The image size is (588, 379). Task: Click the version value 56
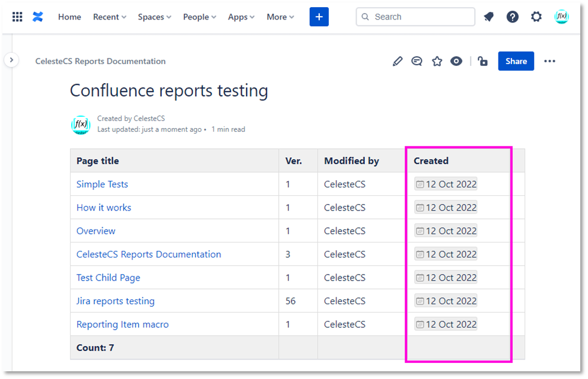coord(291,301)
